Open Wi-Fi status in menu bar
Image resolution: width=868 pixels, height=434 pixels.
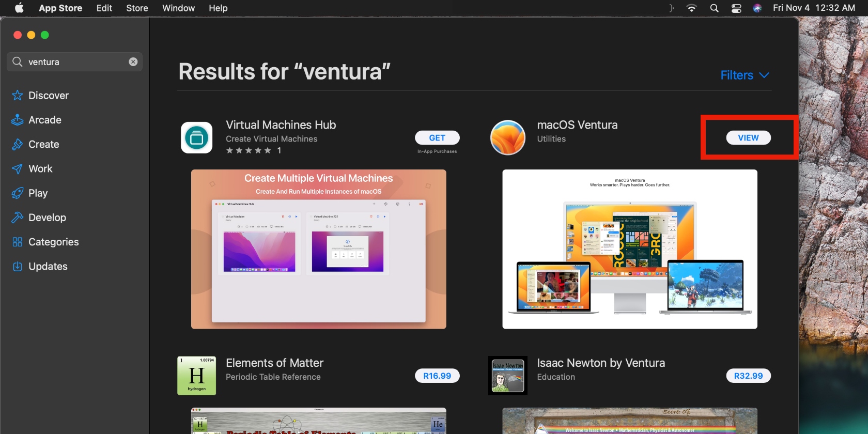pyautogui.click(x=691, y=8)
